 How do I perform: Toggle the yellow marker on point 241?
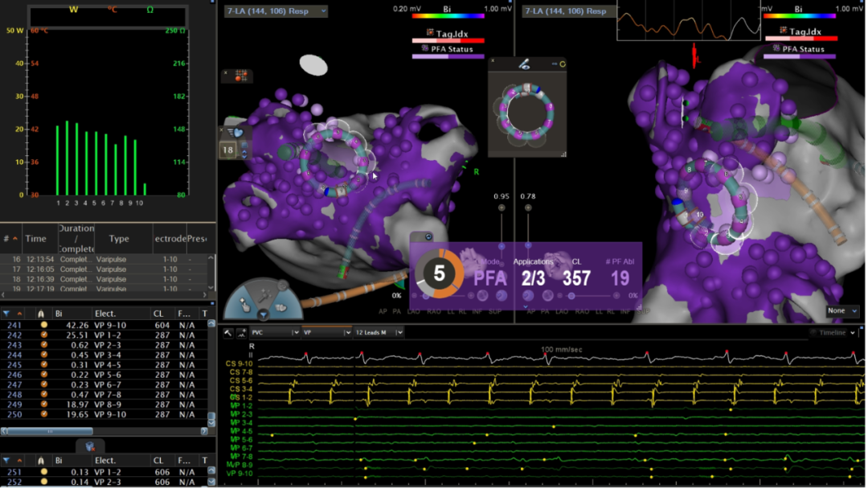pyautogui.click(x=43, y=325)
